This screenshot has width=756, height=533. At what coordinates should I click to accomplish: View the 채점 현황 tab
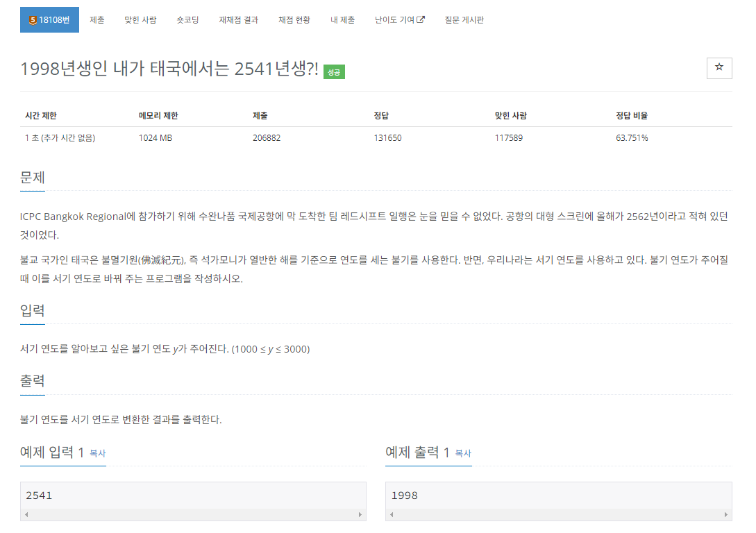pyautogui.click(x=294, y=19)
